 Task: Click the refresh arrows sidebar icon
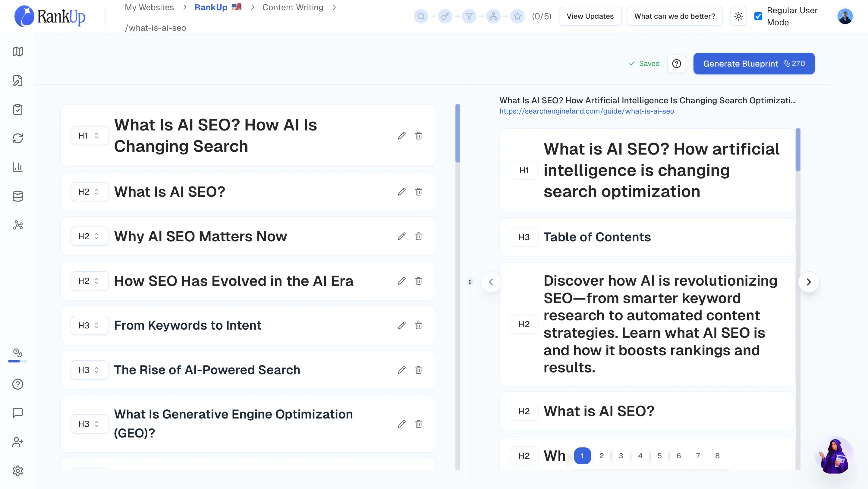17,138
